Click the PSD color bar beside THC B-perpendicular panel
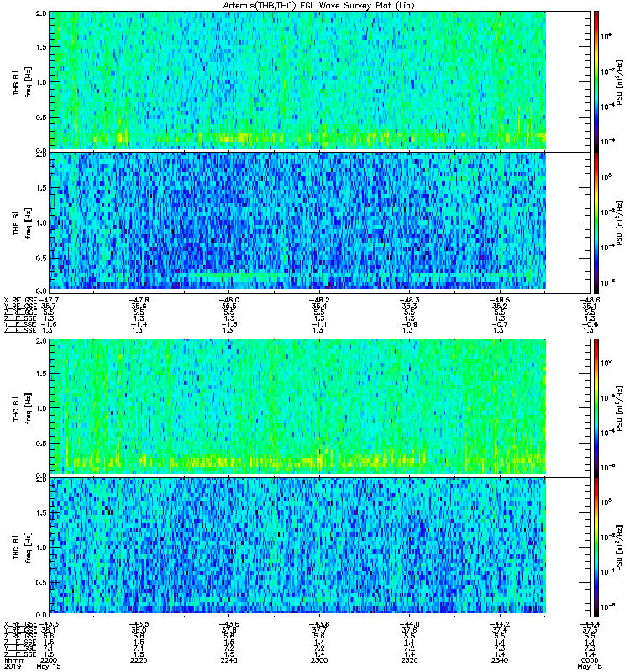Viewport: 630px width, 672px height. (x=596, y=408)
